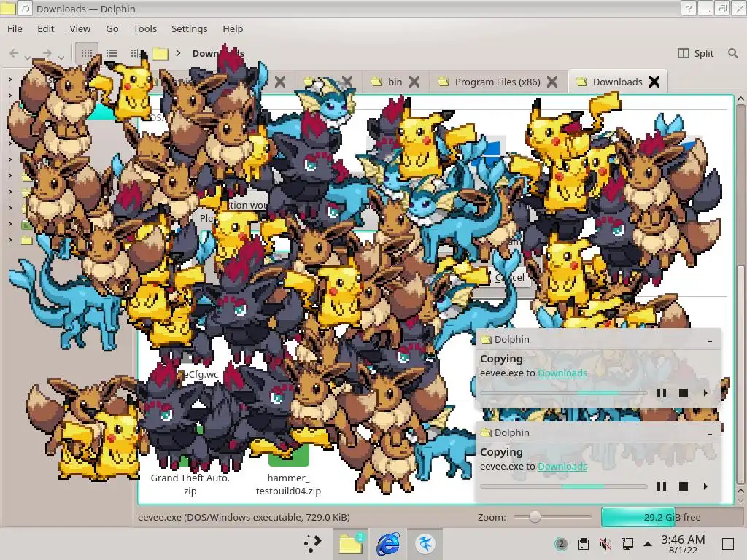Minimize the upper Dolphin copy notification
Screen dimensions: 747x560
[710, 341]
